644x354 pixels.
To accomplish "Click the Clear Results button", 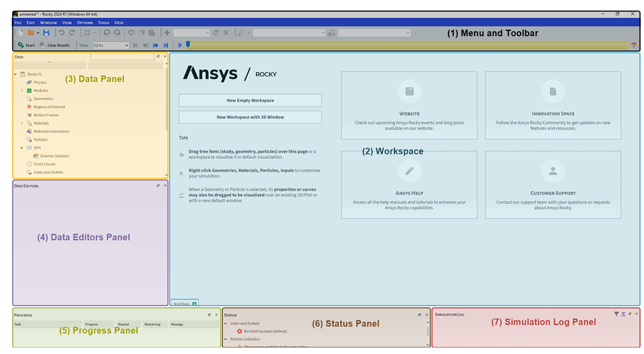I will (55, 45).
